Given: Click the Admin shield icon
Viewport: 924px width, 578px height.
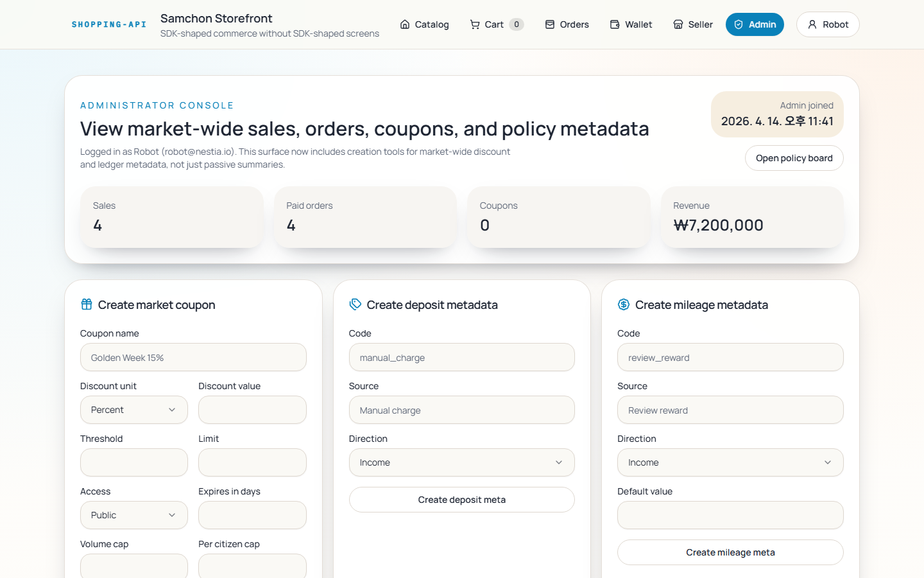Looking at the screenshot, I should [739, 24].
